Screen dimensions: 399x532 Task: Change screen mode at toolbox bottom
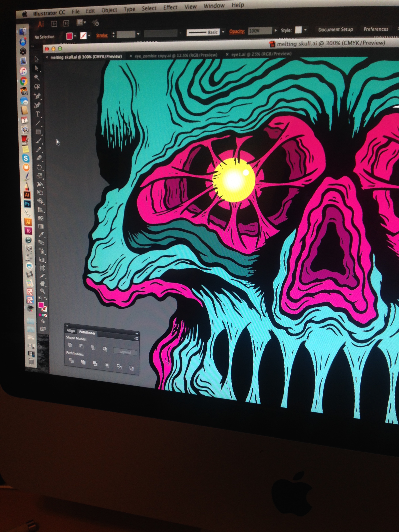(43, 329)
